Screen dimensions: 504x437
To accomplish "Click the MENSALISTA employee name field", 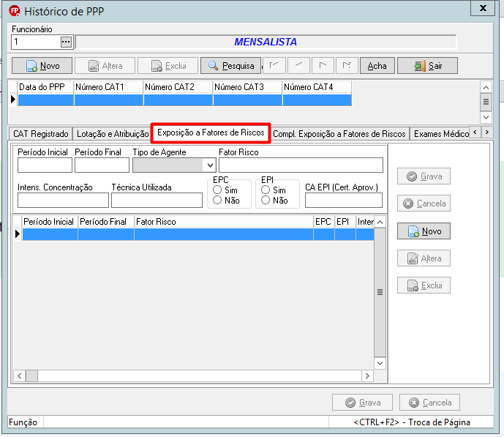I will 266,42.
